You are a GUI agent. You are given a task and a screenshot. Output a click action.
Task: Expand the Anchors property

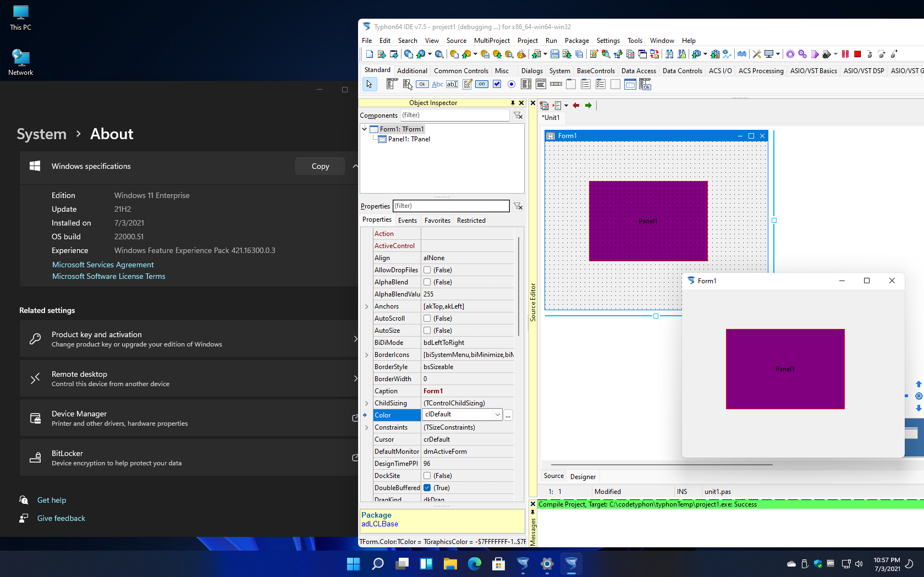coord(367,306)
